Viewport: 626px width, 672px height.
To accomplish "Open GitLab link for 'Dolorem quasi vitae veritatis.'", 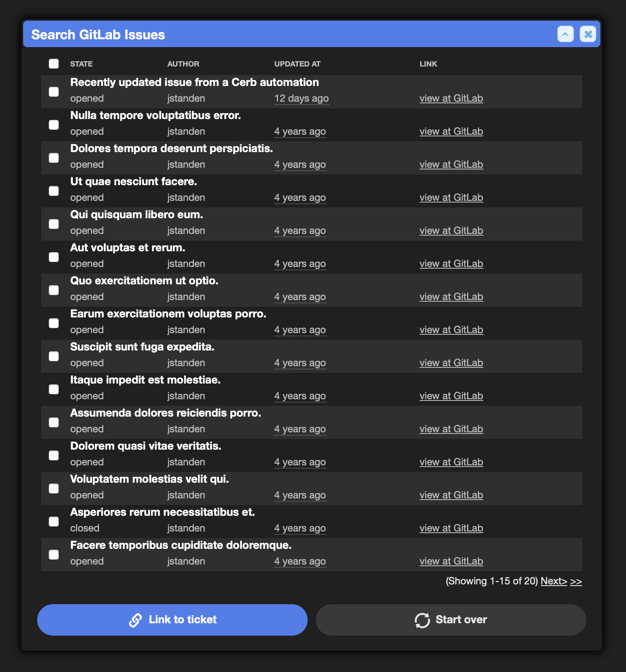I will (451, 462).
